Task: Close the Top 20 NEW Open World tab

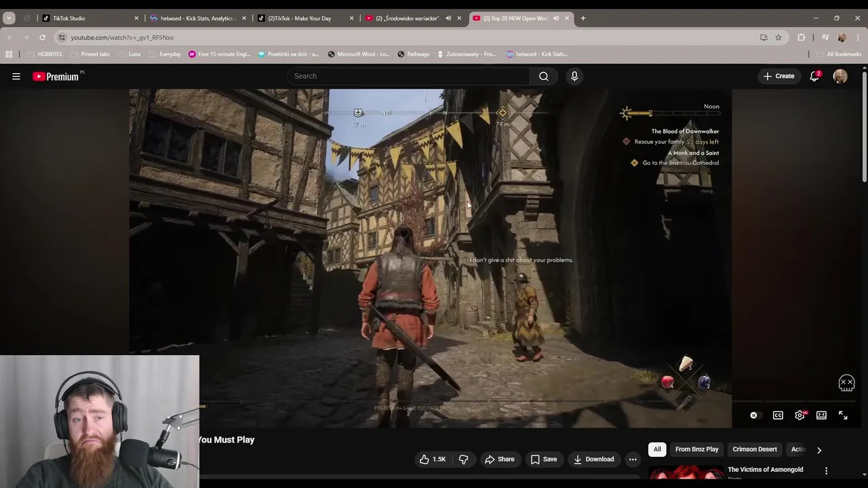Action: 567,18
